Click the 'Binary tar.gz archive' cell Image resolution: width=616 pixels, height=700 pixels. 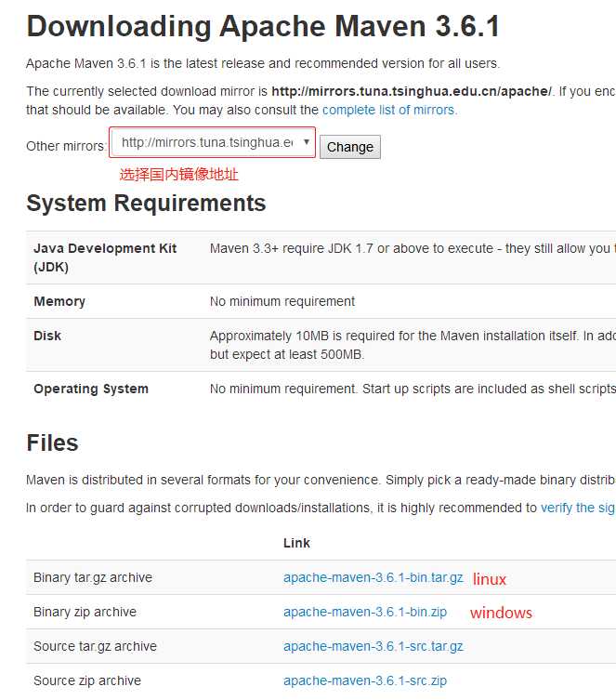[93, 577]
